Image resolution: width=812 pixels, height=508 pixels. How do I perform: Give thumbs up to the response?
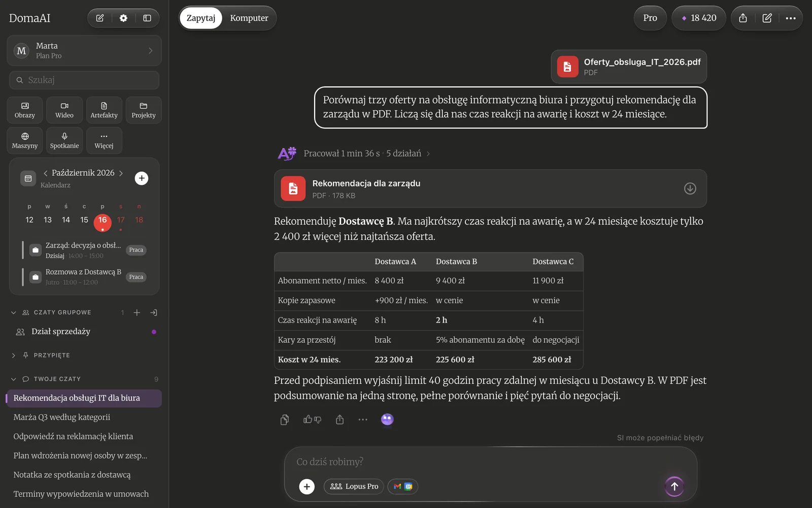coord(308,420)
